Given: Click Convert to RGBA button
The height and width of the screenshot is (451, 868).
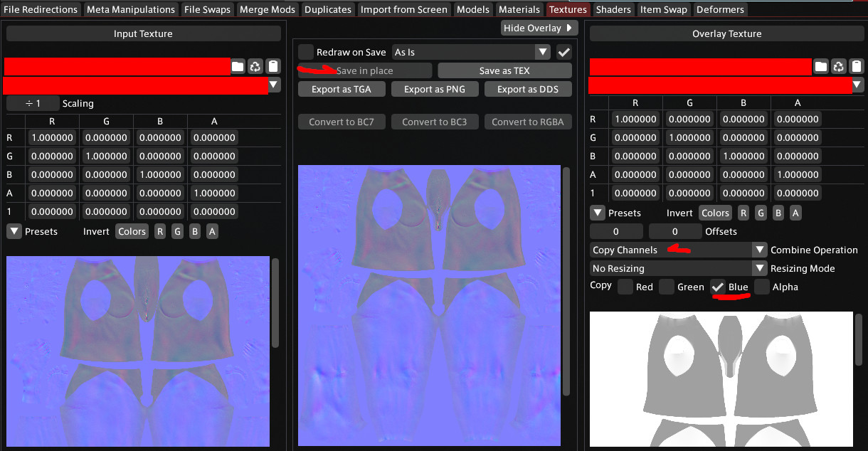Looking at the screenshot, I should click(527, 122).
